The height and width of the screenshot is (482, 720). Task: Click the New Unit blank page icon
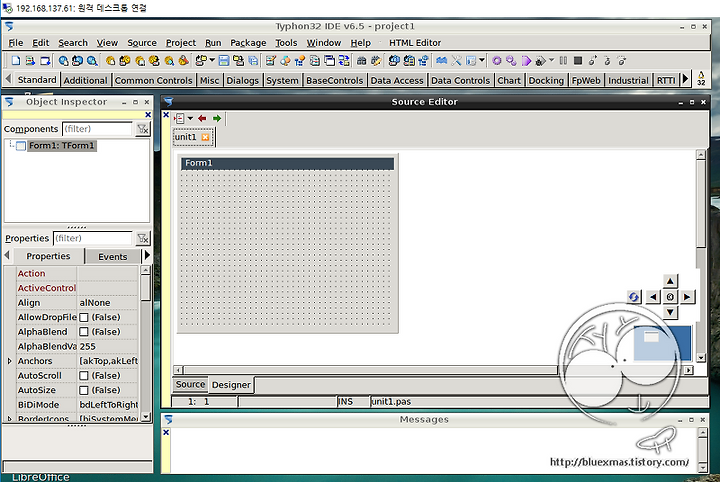[x=16, y=61]
